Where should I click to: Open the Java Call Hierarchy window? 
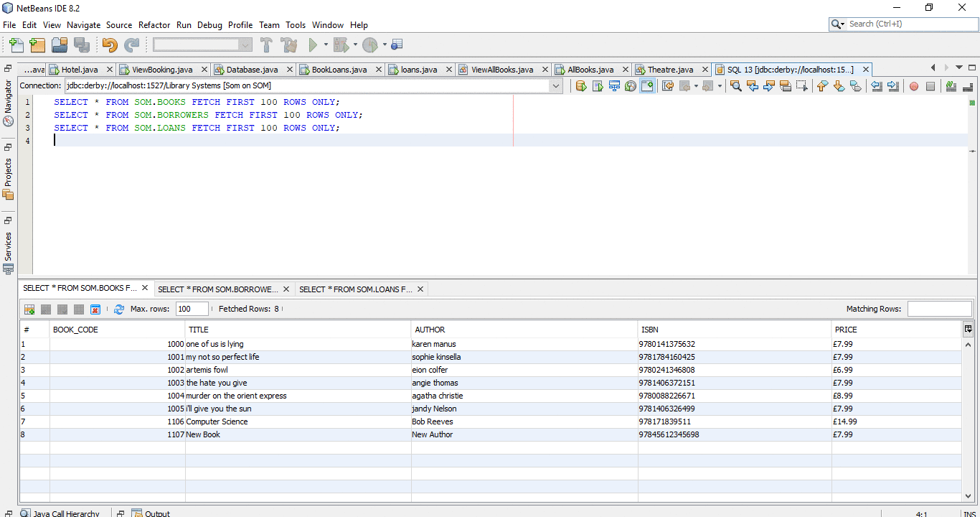click(x=60, y=513)
